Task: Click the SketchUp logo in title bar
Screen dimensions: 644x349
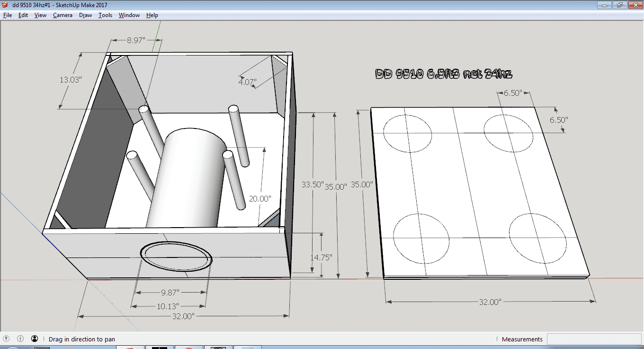Action: pyautogui.click(x=5, y=5)
